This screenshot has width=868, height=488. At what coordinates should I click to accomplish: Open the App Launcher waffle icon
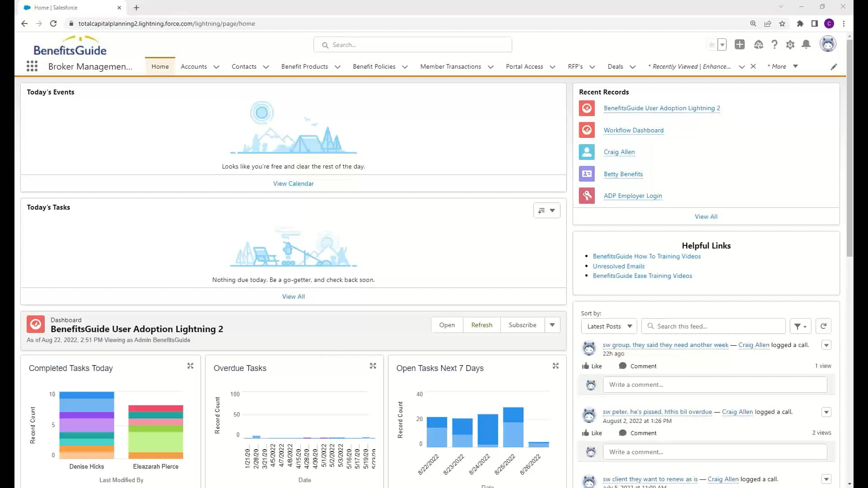(32, 66)
